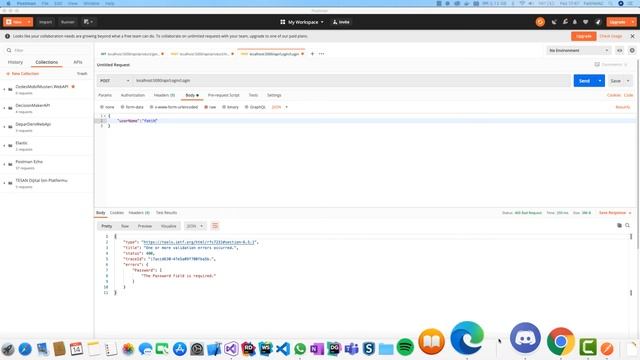Viewport: 640px width, 360px height.
Task: Open Books app from the dock
Action: click(x=431, y=342)
